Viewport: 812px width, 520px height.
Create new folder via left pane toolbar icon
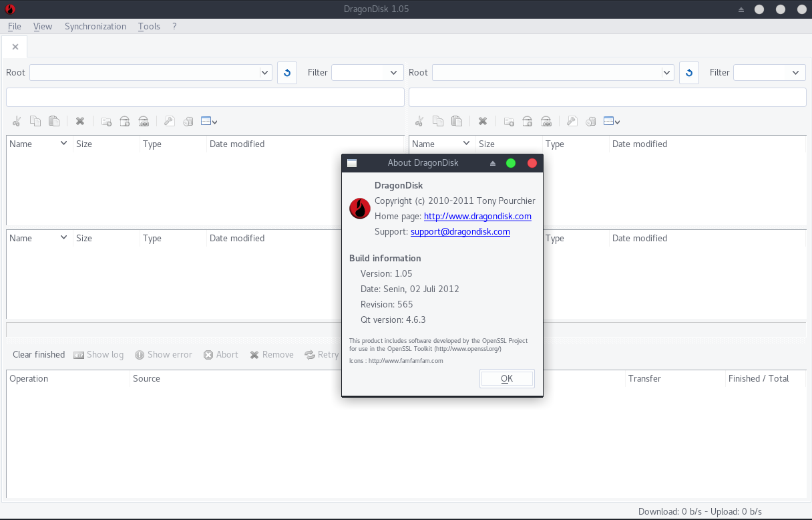click(x=106, y=121)
